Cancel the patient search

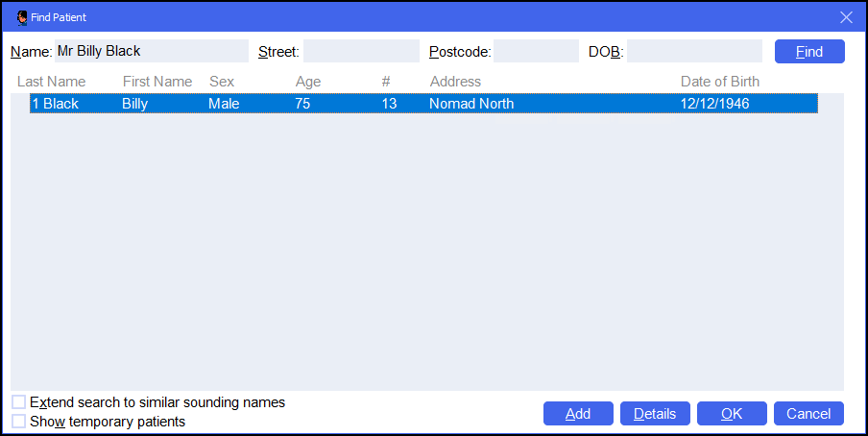coord(808,414)
